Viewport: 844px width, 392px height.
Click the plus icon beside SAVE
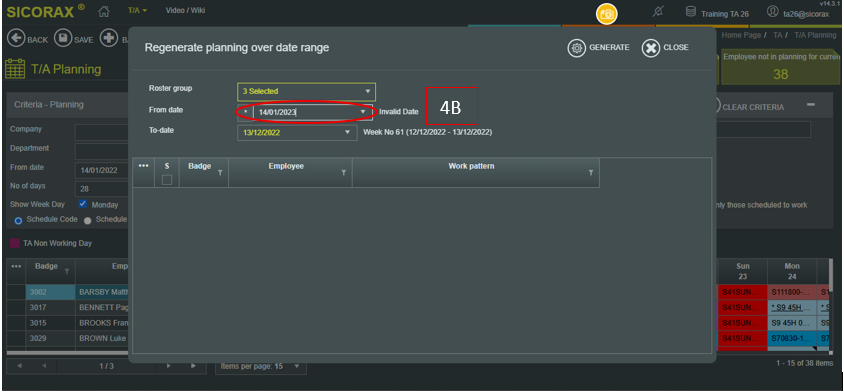tap(109, 39)
